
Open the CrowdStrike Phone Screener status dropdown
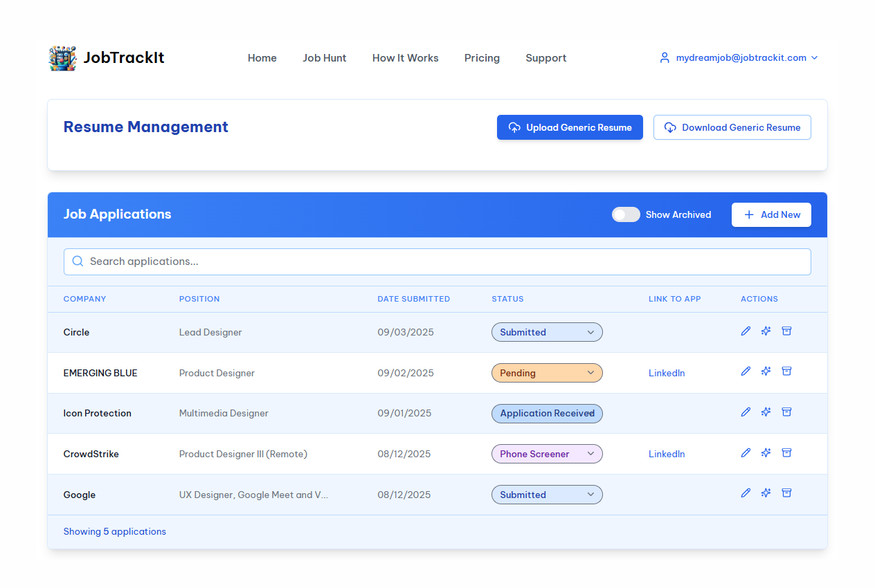click(x=547, y=454)
